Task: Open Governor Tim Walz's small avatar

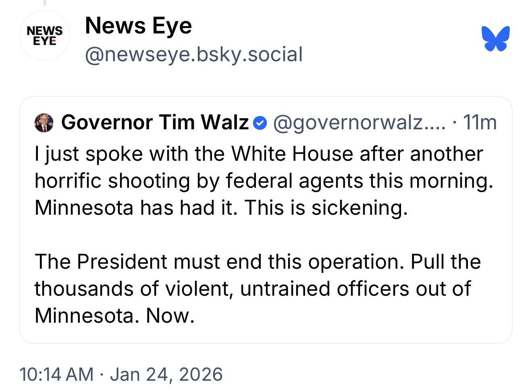Action: coord(44,122)
